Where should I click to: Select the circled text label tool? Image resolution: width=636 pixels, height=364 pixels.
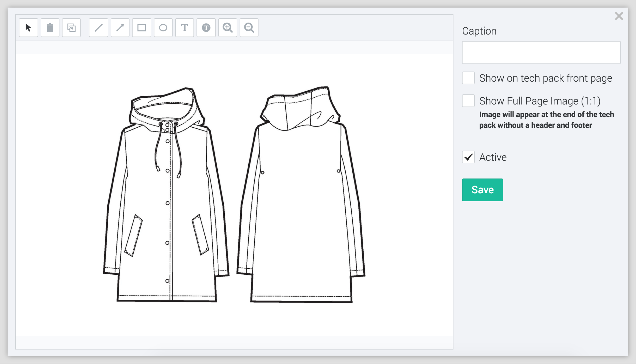206,28
